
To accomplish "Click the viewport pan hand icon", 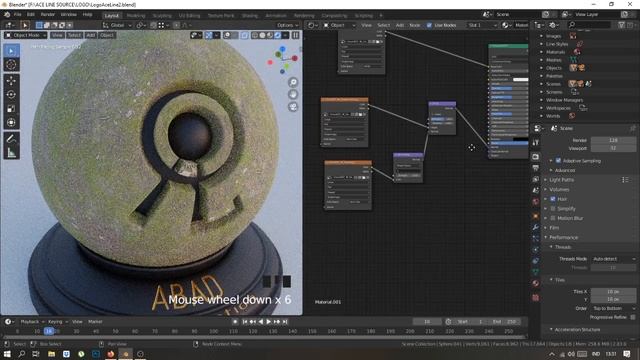I will tap(293, 95).
